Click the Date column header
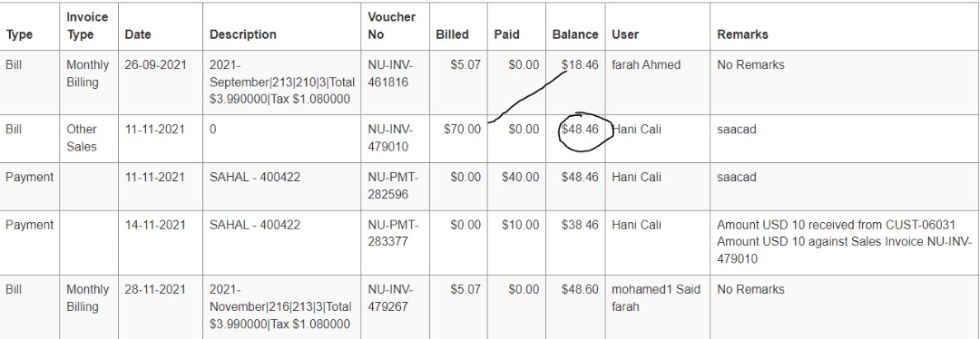The image size is (980, 339). tap(138, 35)
